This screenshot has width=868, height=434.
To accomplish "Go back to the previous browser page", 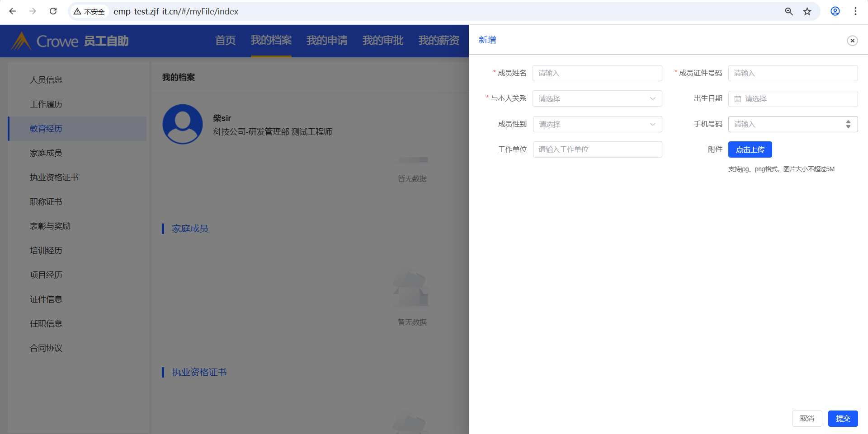I will coord(13,11).
